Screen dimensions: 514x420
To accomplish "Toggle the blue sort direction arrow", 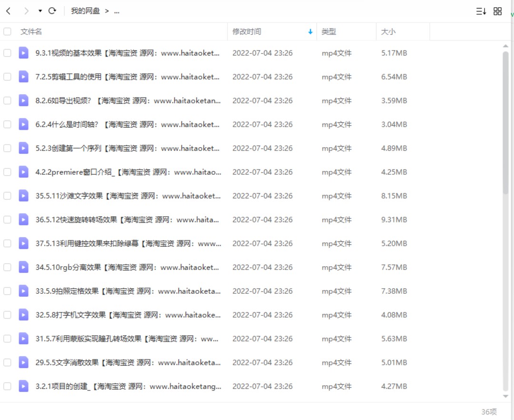I will tap(310, 32).
